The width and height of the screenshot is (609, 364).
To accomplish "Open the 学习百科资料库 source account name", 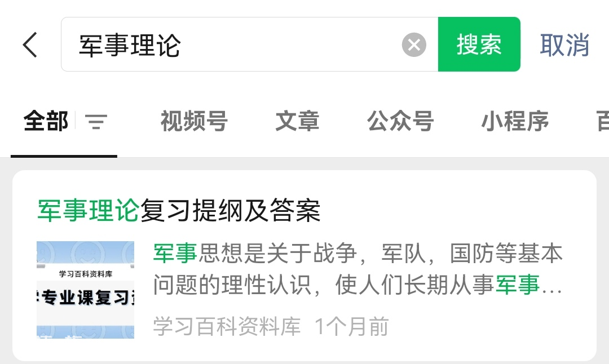I will [x=227, y=326].
